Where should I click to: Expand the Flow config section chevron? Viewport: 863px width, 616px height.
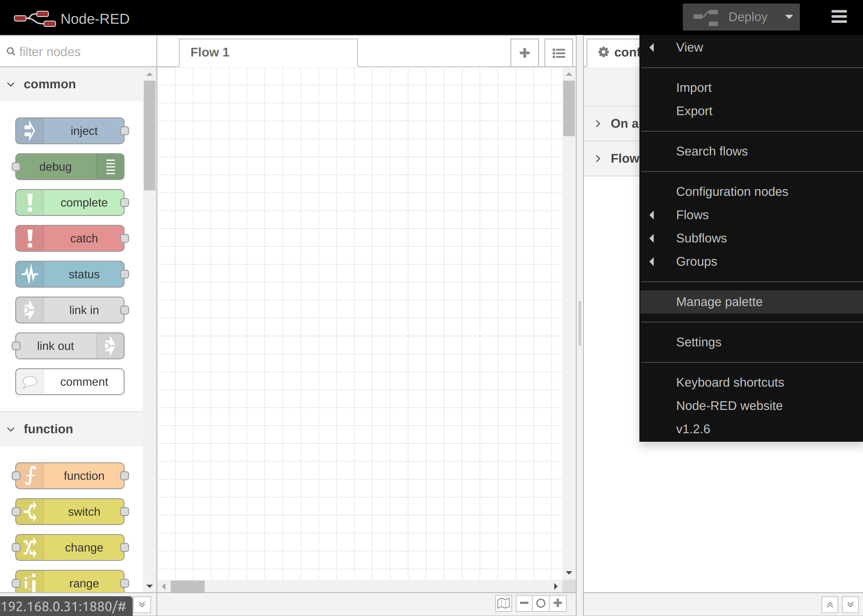click(598, 159)
